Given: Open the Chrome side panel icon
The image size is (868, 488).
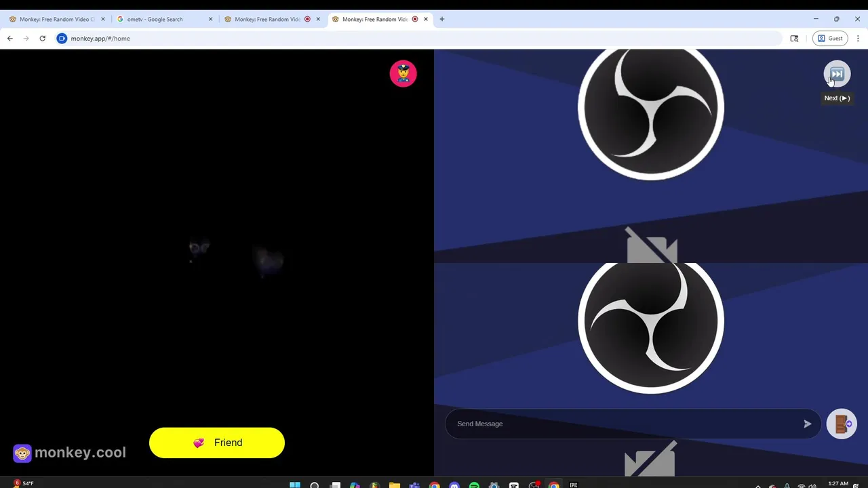Looking at the screenshot, I should (794, 39).
